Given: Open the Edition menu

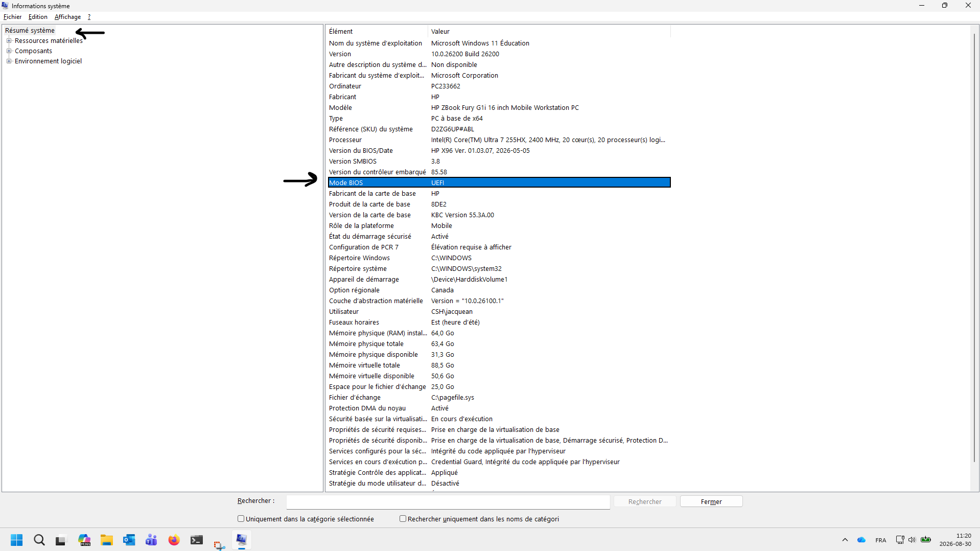Looking at the screenshot, I should click(38, 17).
